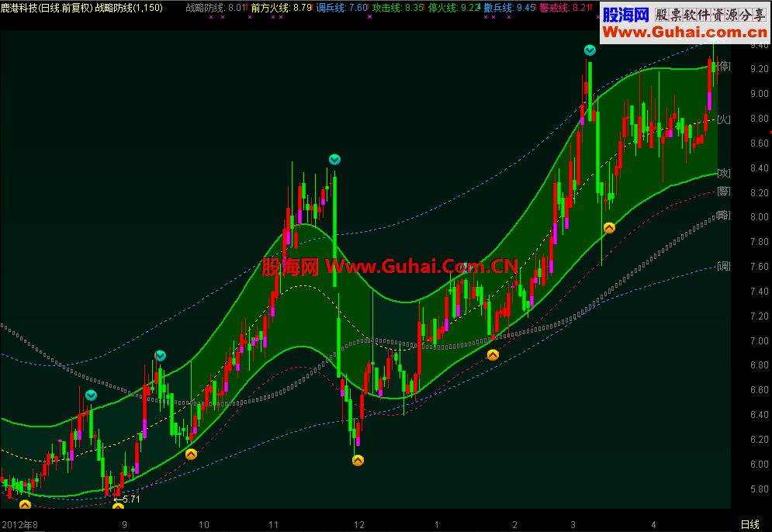Select the 攻击线: 8.35 legend value
Image resolution: width=772 pixels, height=532 pixels.
click(398, 8)
